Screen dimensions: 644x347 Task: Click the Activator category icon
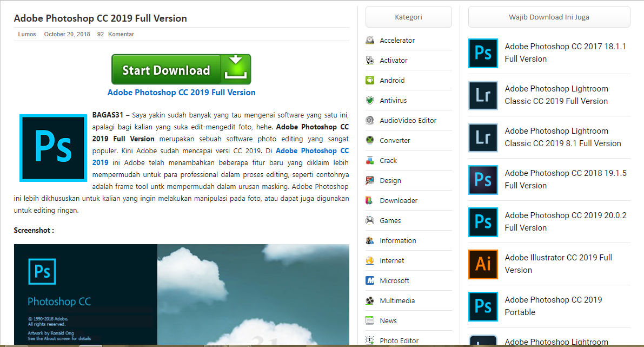tap(370, 61)
